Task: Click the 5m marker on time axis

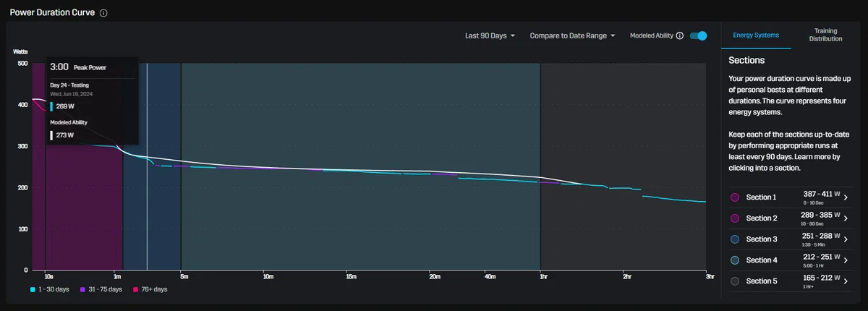Action: (184, 276)
